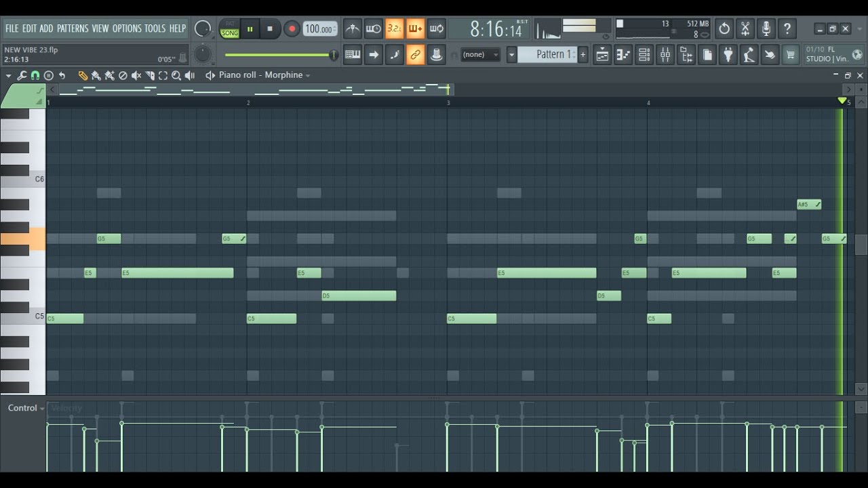Image resolution: width=868 pixels, height=488 pixels.
Task: Click the piano roll vertical scrollbar
Action: tap(861, 245)
